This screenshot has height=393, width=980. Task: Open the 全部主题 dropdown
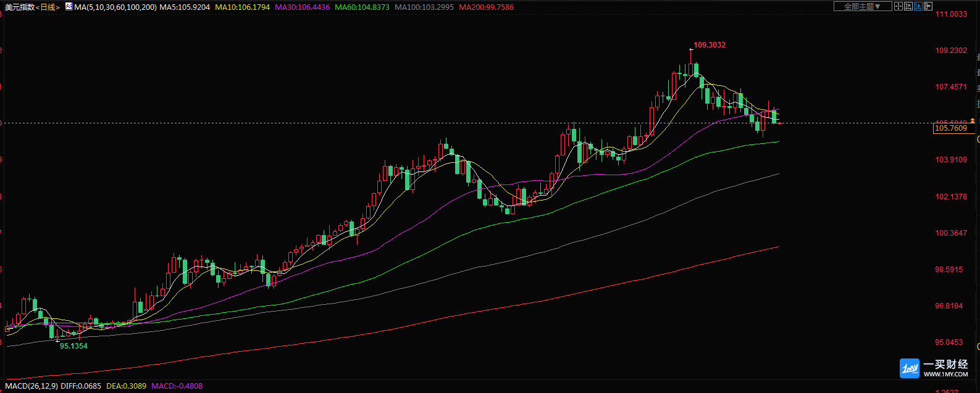[x=863, y=6]
